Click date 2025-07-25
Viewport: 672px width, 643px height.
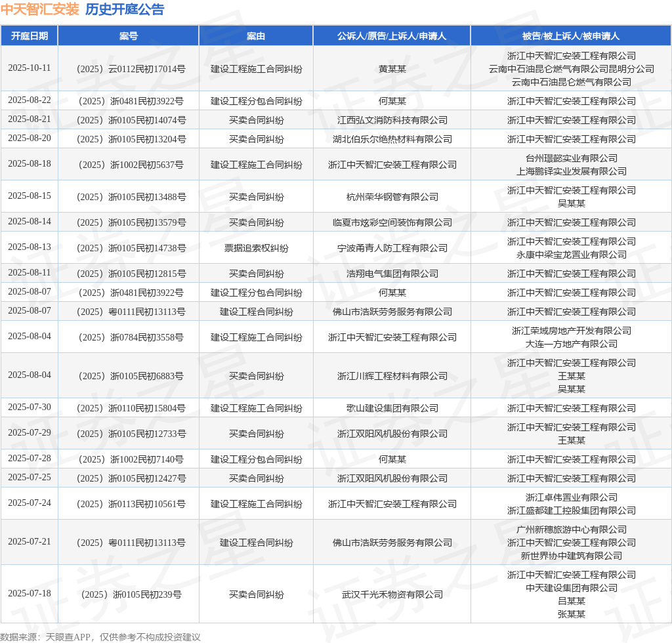29,478
